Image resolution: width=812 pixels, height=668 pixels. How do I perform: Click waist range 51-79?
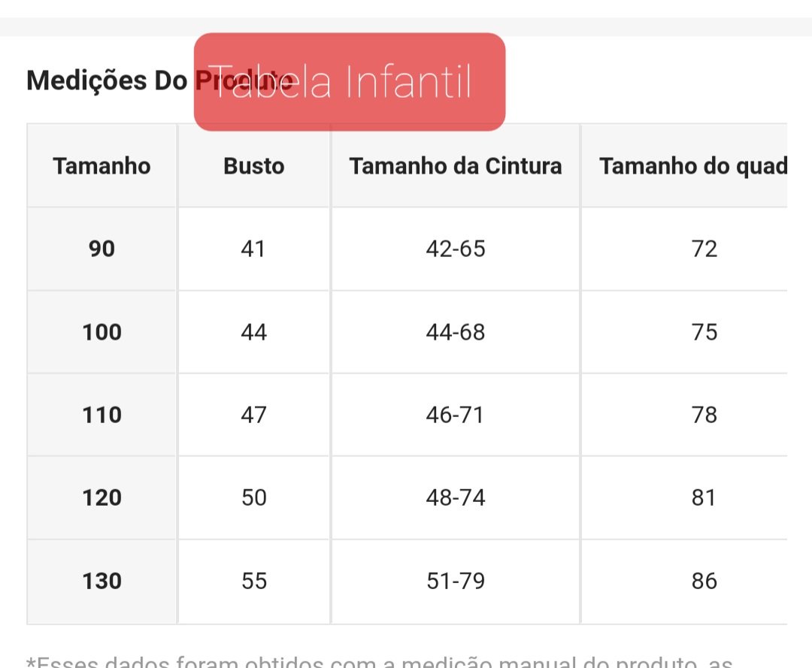[456, 581]
